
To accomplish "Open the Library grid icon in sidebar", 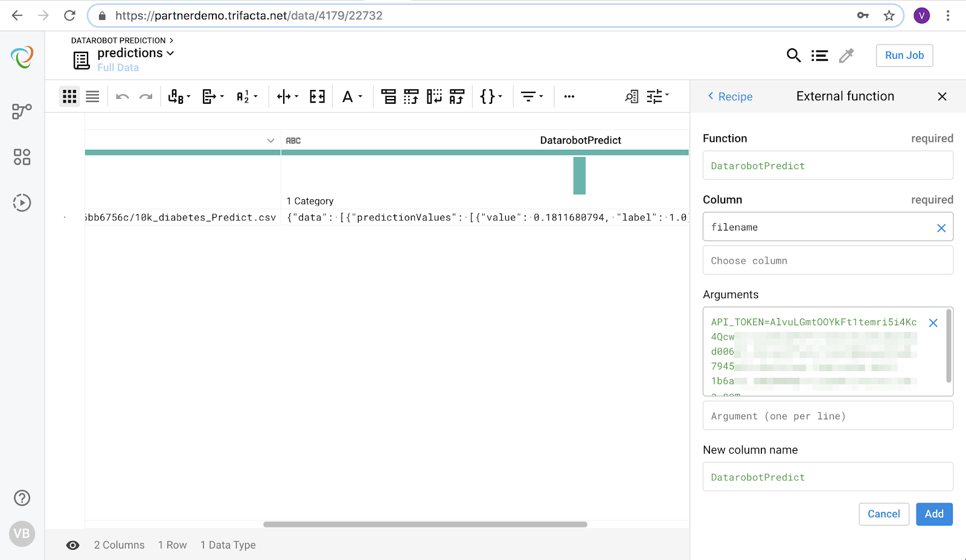I will coord(22,157).
